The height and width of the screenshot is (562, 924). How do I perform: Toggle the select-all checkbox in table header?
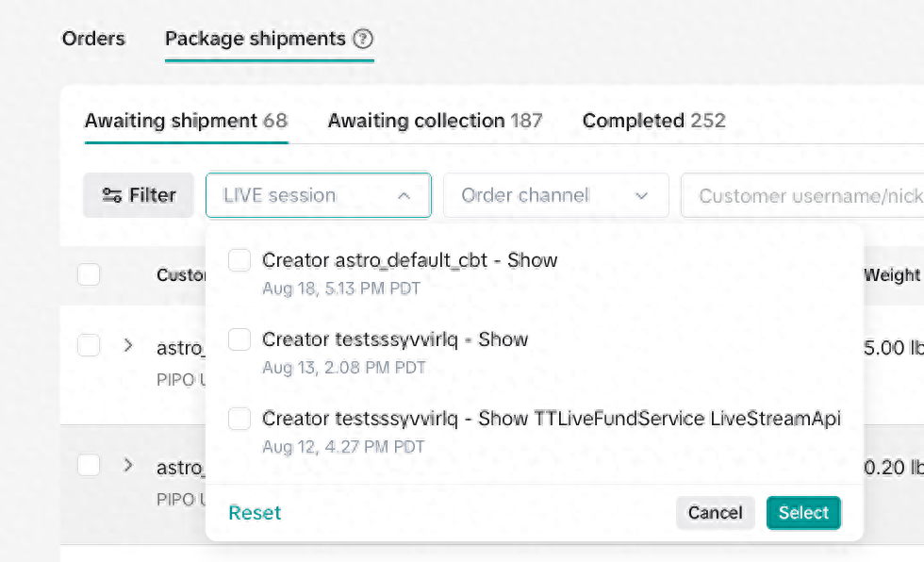[89, 274]
